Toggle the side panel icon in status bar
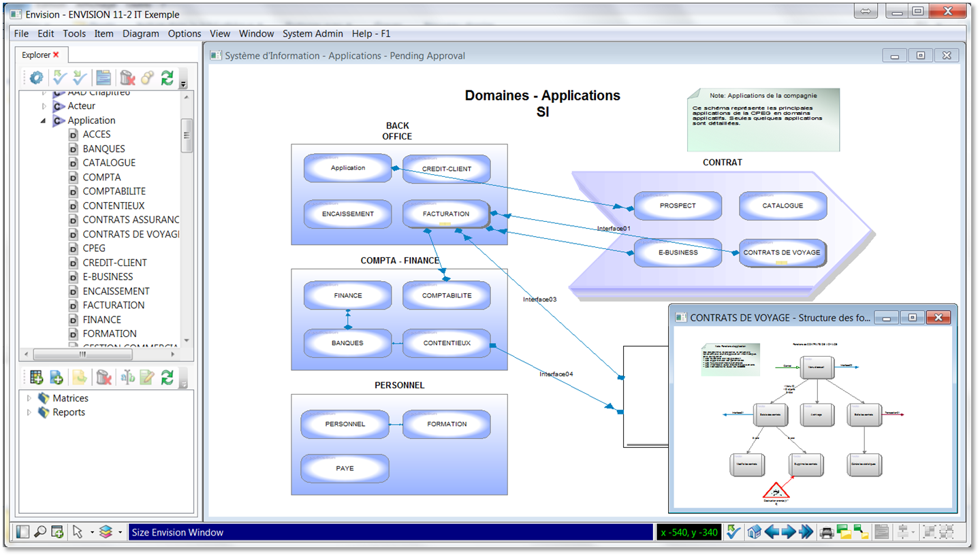The image size is (980, 556). 23,532
